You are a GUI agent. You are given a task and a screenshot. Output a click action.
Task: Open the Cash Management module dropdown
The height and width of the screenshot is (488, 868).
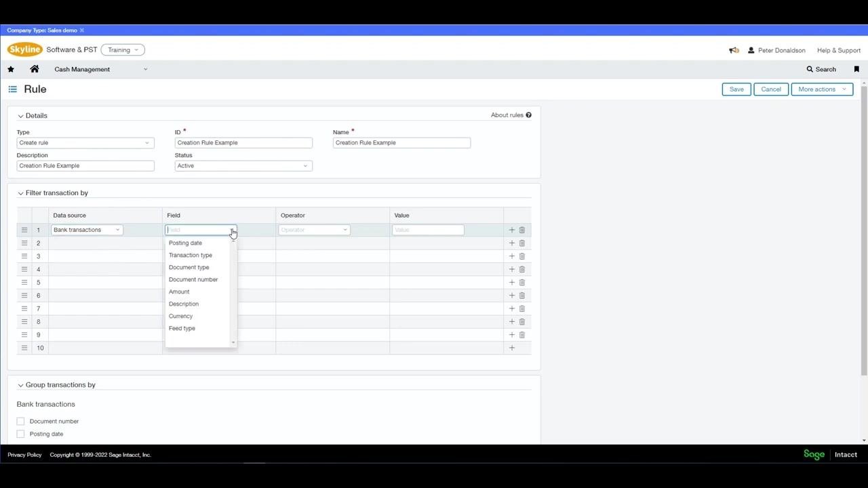click(100, 69)
